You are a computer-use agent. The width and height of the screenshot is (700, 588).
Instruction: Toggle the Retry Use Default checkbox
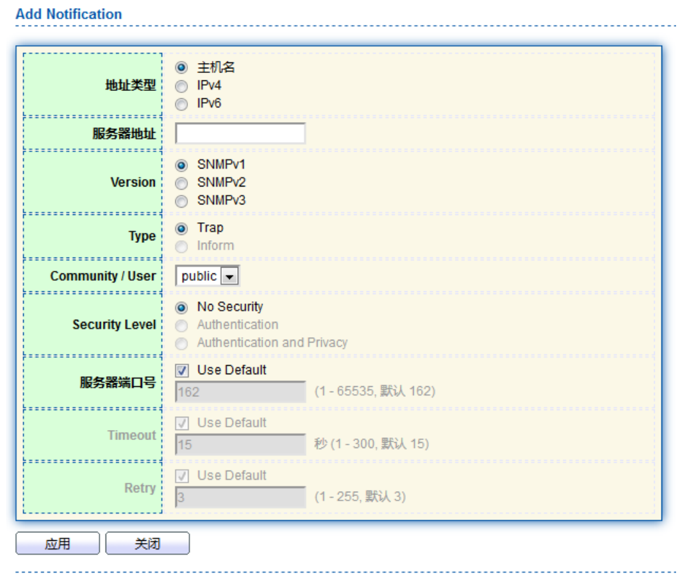coord(183,476)
